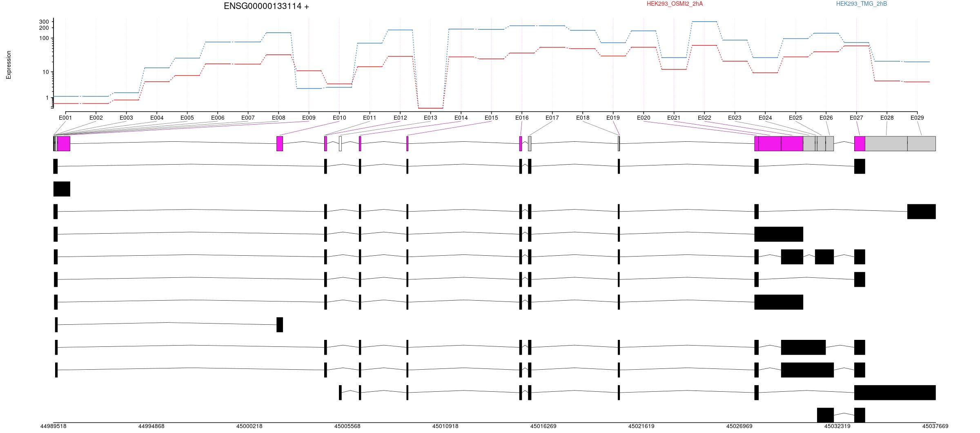Image resolution: width=980 pixels, height=433 pixels.
Task: Click genomic coordinate 45037669
Action: 935,426
